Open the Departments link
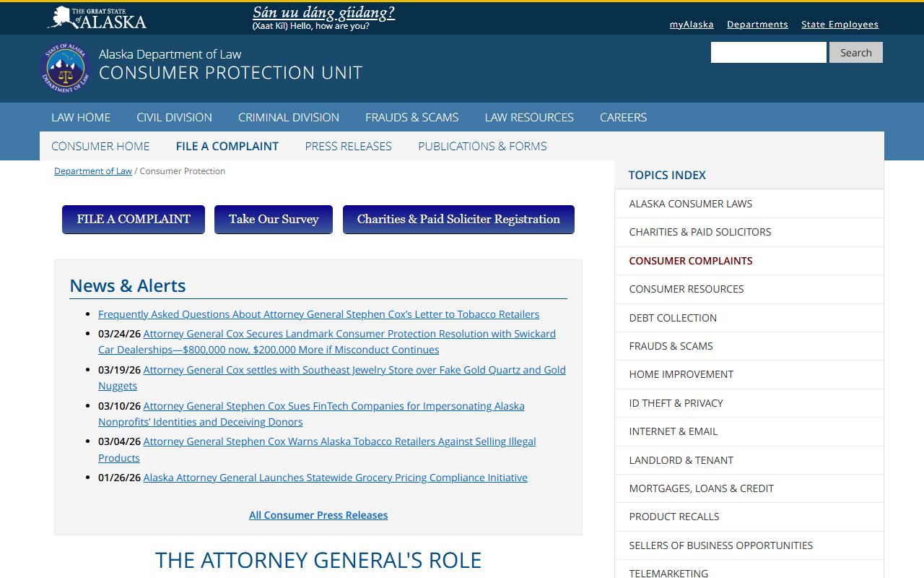This screenshot has width=924, height=578. coord(757,25)
